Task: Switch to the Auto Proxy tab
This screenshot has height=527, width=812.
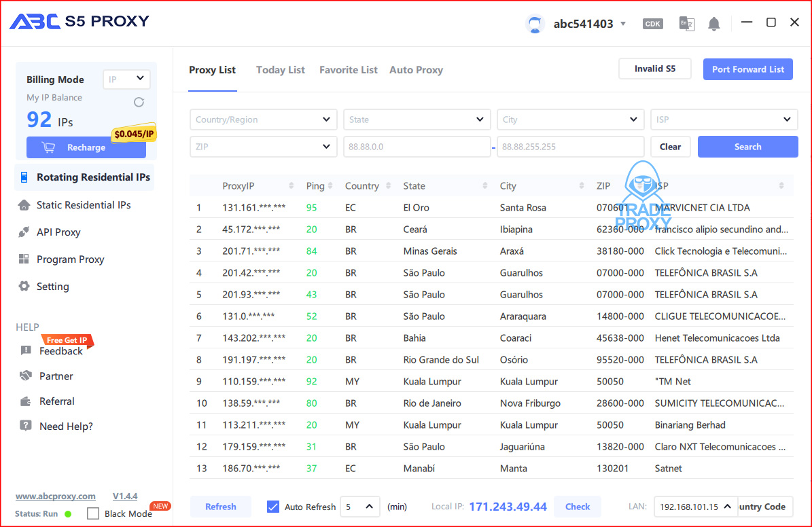Action: tap(416, 70)
